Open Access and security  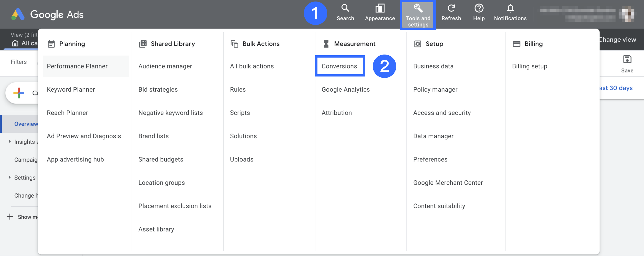(x=442, y=113)
